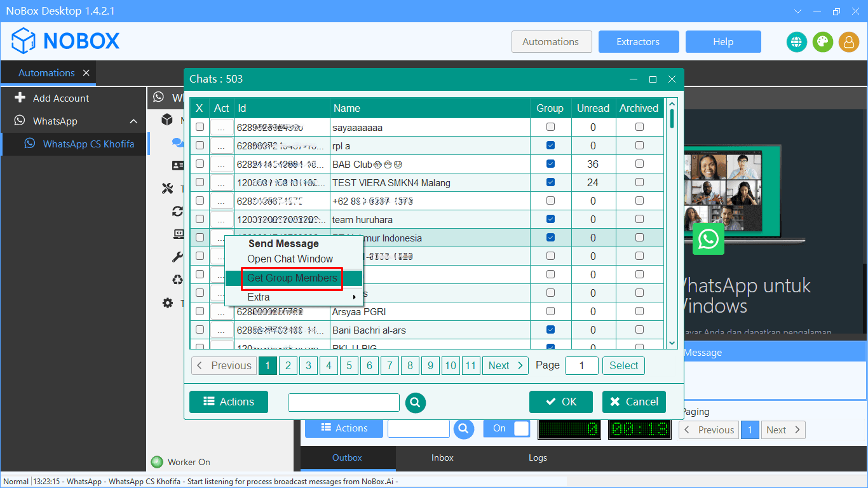Open the user account icon
The height and width of the screenshot is (488, 868).
pos(849,41)
